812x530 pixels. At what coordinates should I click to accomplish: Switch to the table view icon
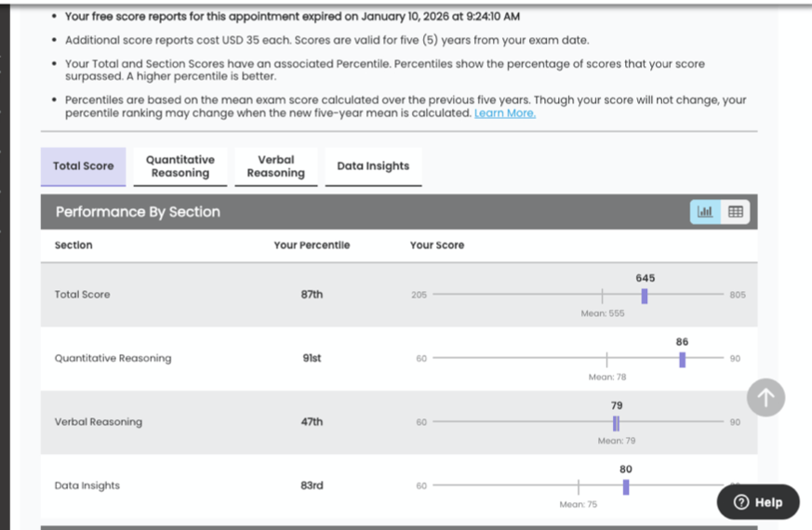tap(736, 212)
